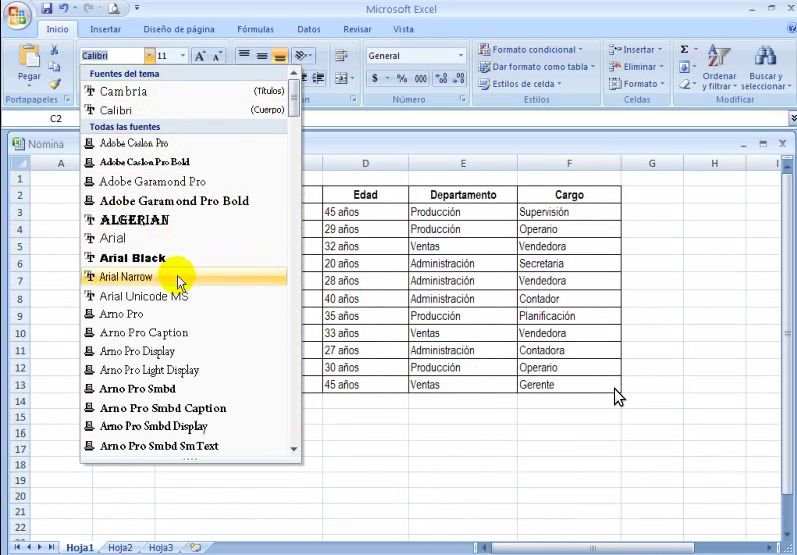Choose Arno Pro Caption font
Screen dimensions: 797x555
point(184,333)
